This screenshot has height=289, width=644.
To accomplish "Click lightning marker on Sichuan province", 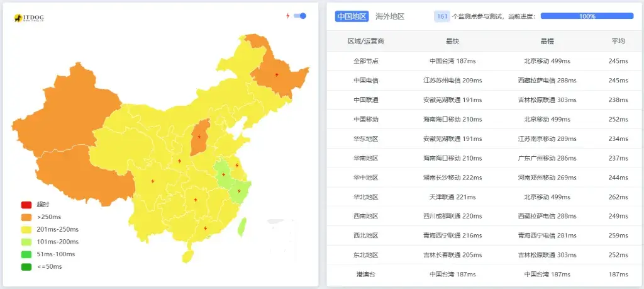I will (152, 181).
